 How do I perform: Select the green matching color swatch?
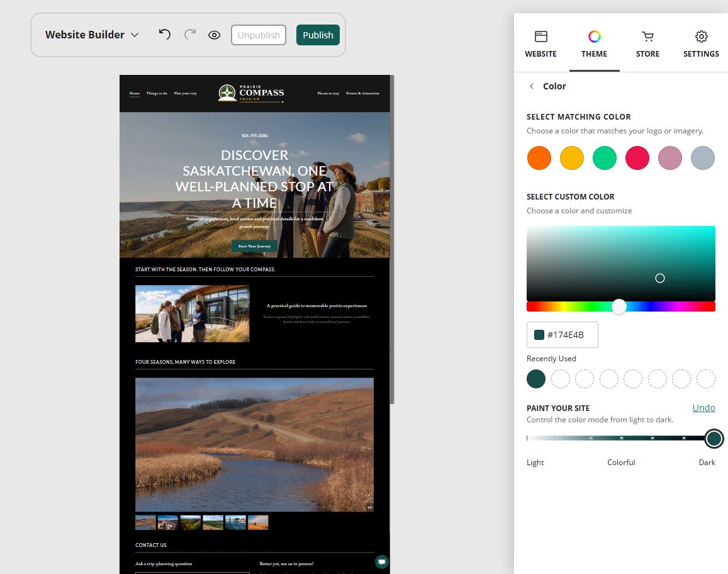coord(605,158)
